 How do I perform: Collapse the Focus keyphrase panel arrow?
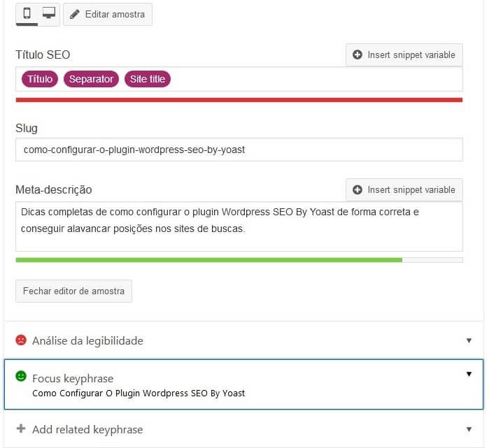pyautogui.click(x=469, y=374)
